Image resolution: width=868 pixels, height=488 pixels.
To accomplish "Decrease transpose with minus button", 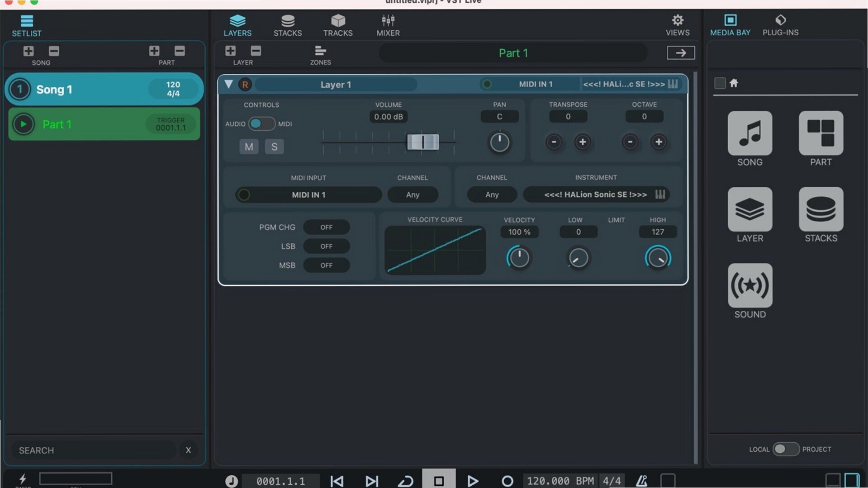I will pyautogui.click(x=554, y=142).
